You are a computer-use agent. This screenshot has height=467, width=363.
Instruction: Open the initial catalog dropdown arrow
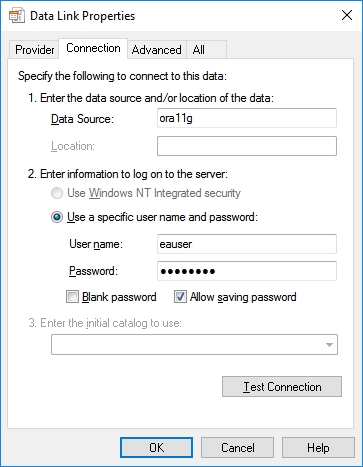point(329,345)
